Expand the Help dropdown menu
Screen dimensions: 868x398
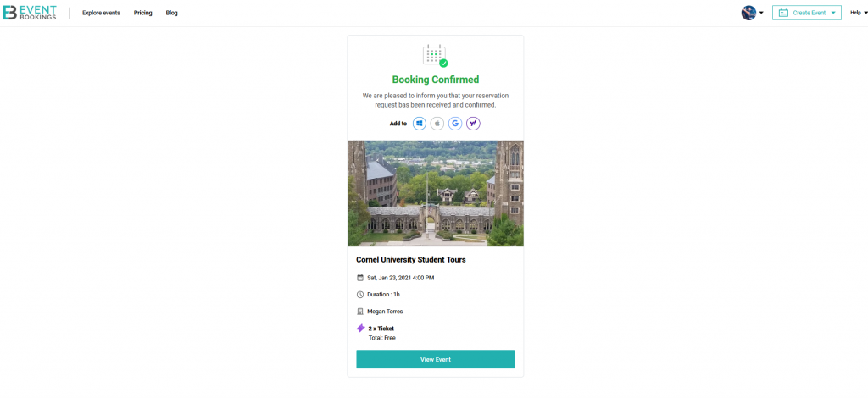859,13
